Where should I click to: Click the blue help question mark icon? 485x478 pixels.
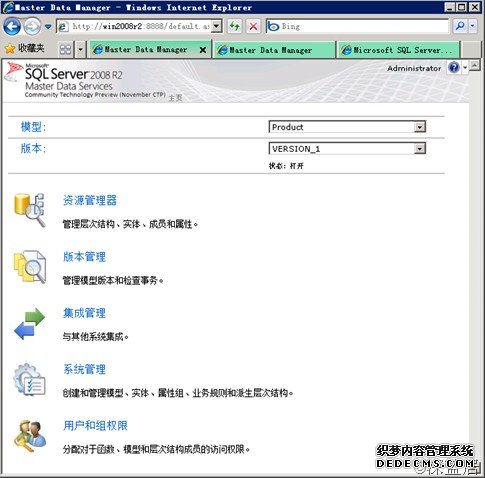pyautogui.click(x=454, y=68)
